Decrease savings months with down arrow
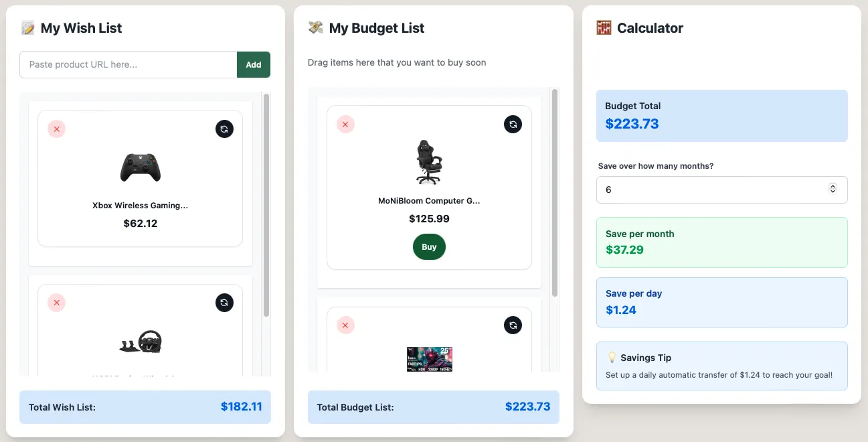The height and width of the screenshot is (442, 868). [833, 193]
